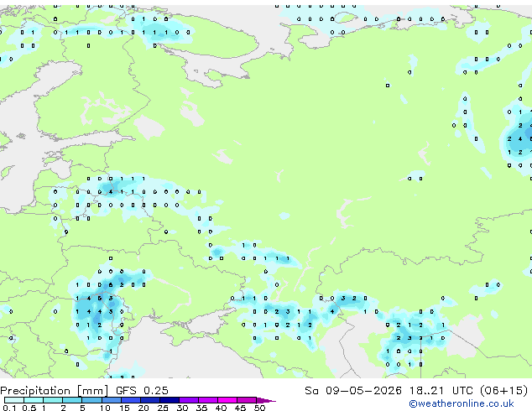532x411 pixels.
Task: Select the 5–10 mm legend color swatch
Action: coord(91,400)
